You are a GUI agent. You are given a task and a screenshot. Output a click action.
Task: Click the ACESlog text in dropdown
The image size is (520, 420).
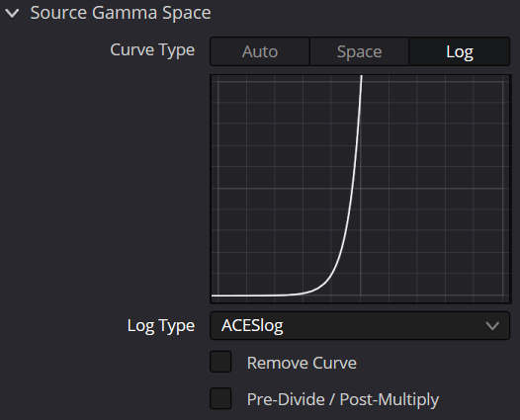point(252,325)
